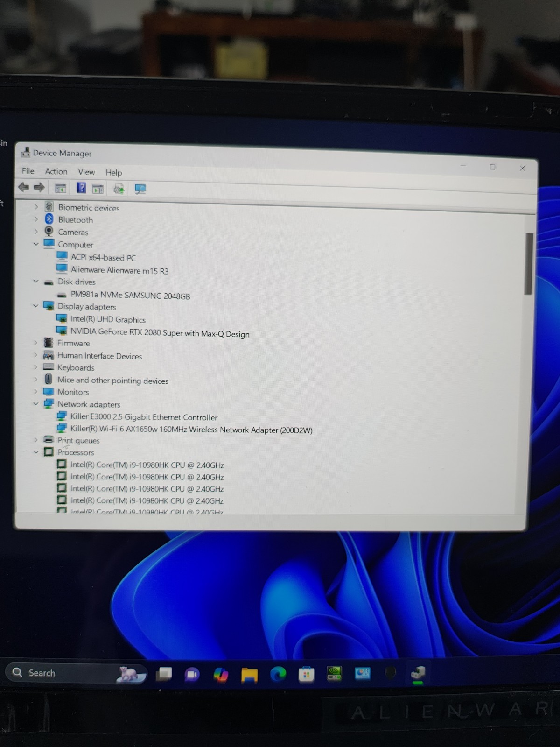
Task: Expand the Bluetooth node
Action: point(36,219)
